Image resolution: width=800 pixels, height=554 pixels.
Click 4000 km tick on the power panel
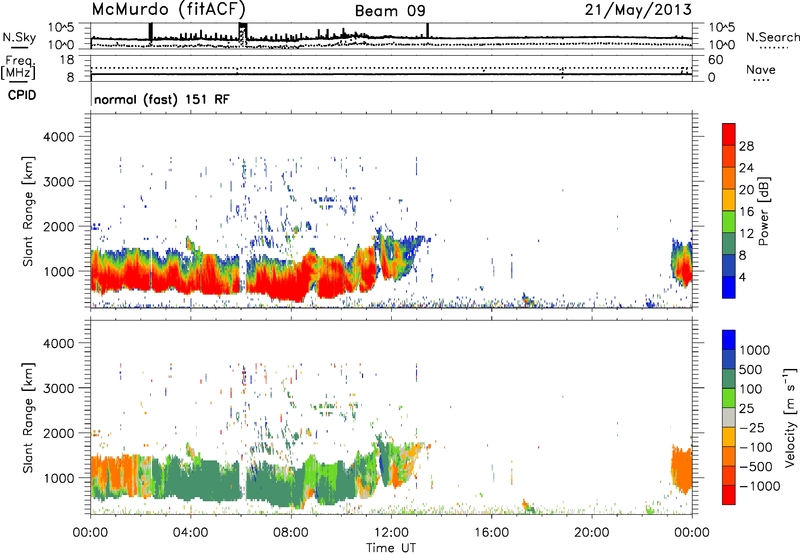58,137
